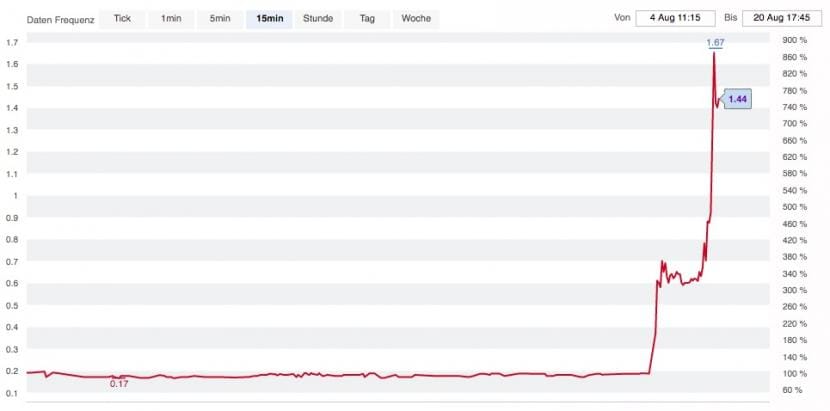Click the 1.7 left axis label
The height and width of the screenshot is (411, 830).
13,43
